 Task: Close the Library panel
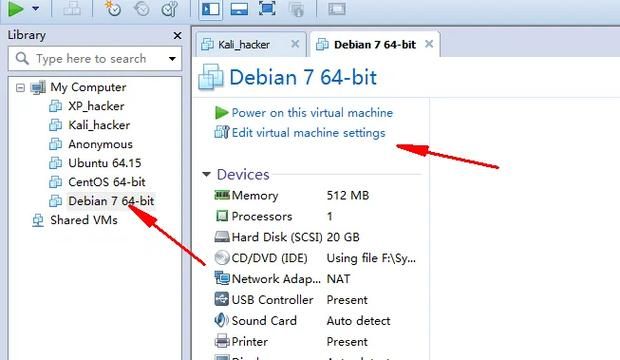[x=178, y=36]
